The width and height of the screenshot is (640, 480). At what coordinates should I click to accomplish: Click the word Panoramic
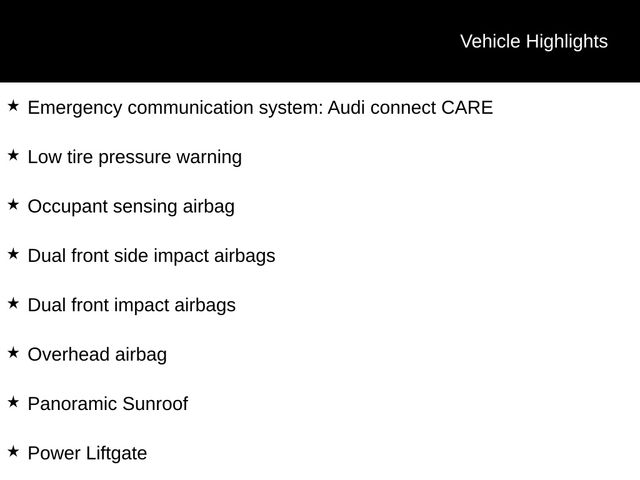pyautogui.click(x=72, y=404)
